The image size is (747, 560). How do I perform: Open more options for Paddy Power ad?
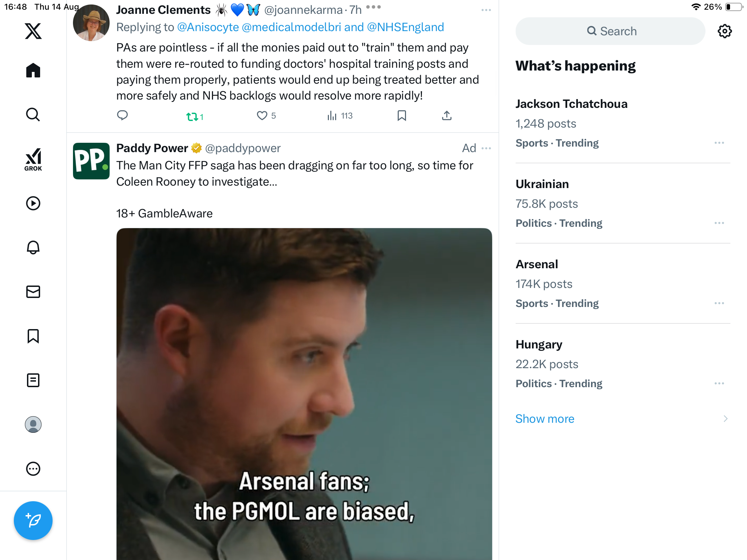(486, 148)
